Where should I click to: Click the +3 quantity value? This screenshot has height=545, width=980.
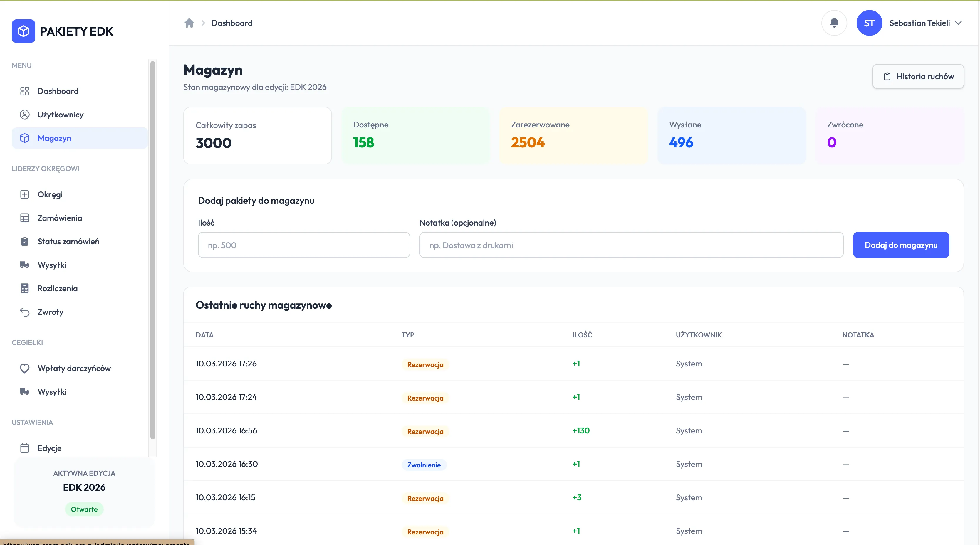[x=577, y=498]
